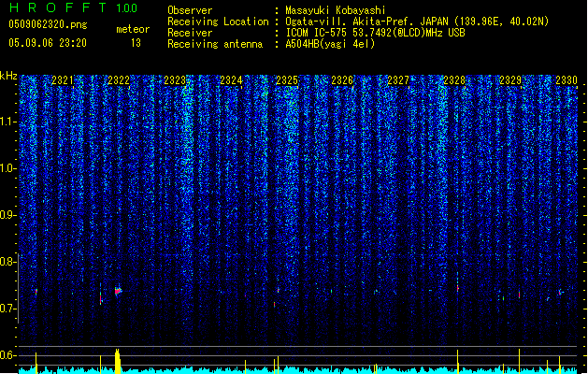This screenshot has width=588, height=374.
Task: Click the 2327 time marker
Action: [x=398, y=79]
